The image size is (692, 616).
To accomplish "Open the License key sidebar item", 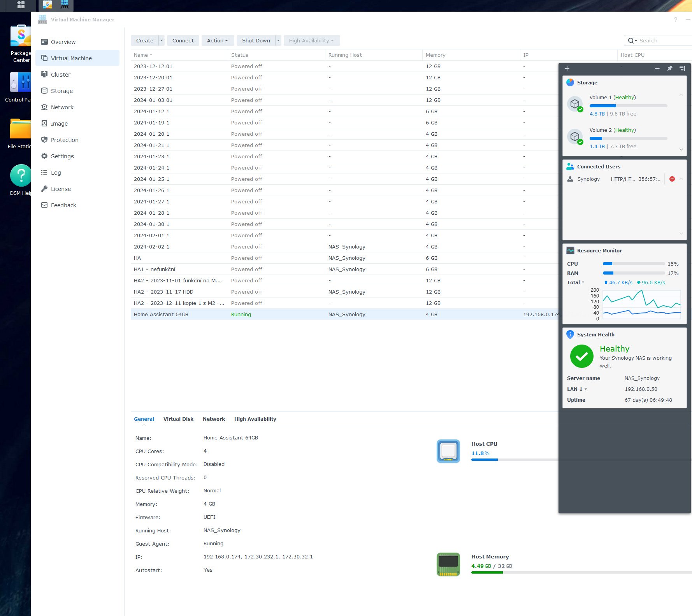I will click(x=61, y=189).
